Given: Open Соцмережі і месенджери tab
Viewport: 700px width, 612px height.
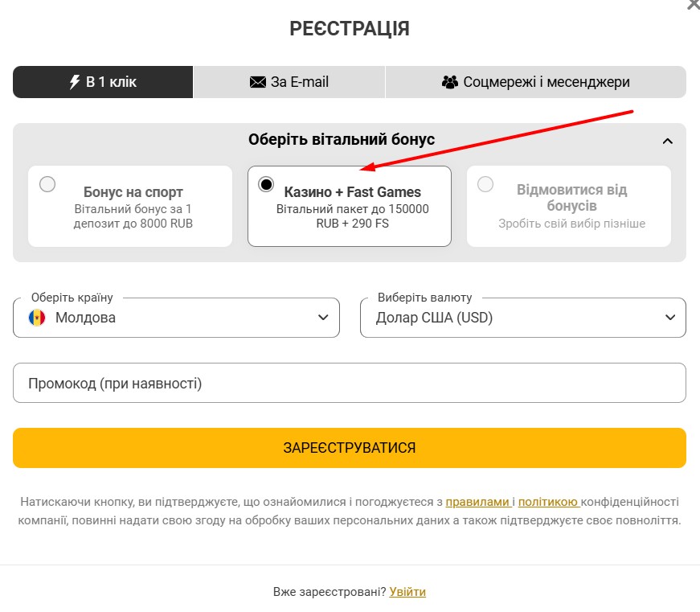Looking at the screenshot, I should coord(536,82).
